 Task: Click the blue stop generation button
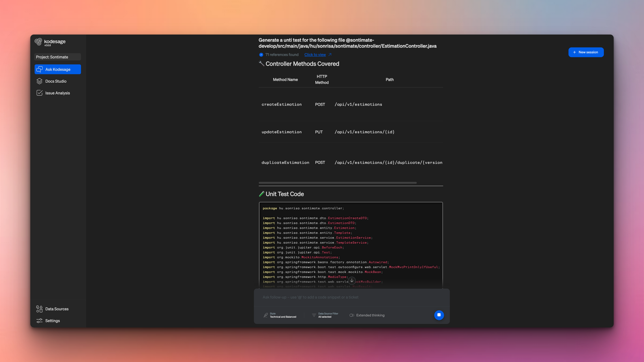439,315
